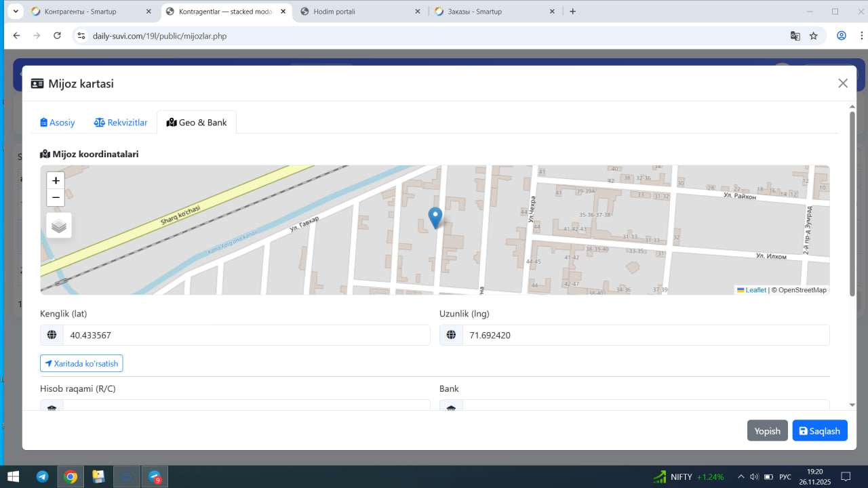Switch to the Rekvizitlar tab

121,123
